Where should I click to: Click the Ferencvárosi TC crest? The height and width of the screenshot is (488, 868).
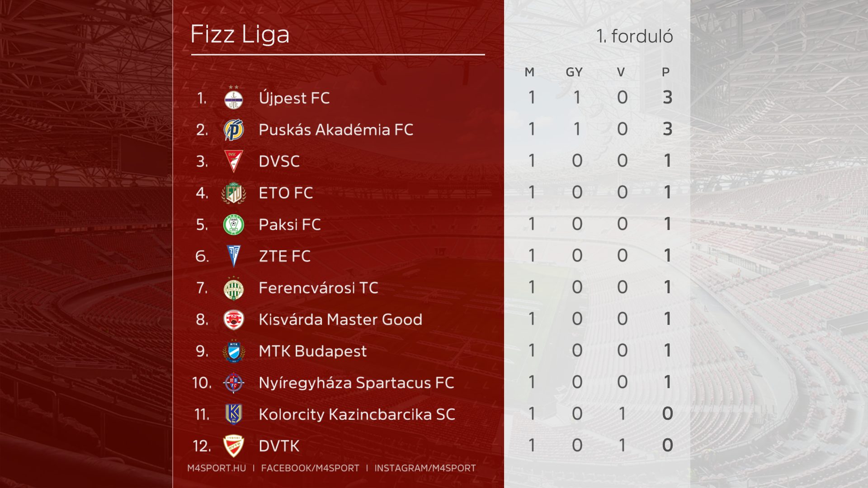233,288
